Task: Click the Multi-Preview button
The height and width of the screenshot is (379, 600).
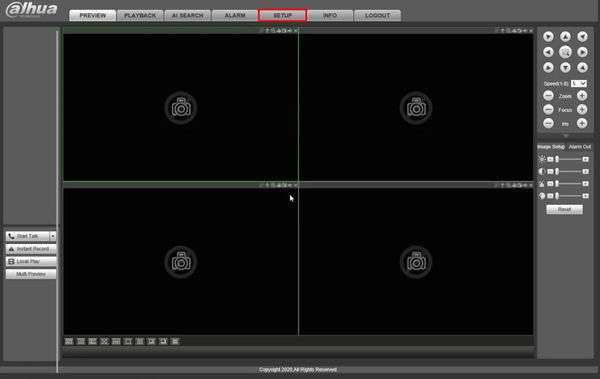Action: [x=31, y=274]
